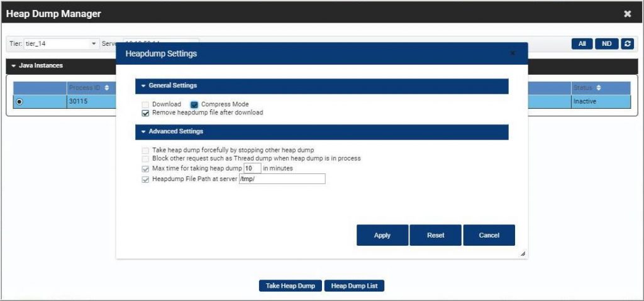
Task: Sort by Process ID column arrows
Action: pyautogui.click(x=107, y=88)
